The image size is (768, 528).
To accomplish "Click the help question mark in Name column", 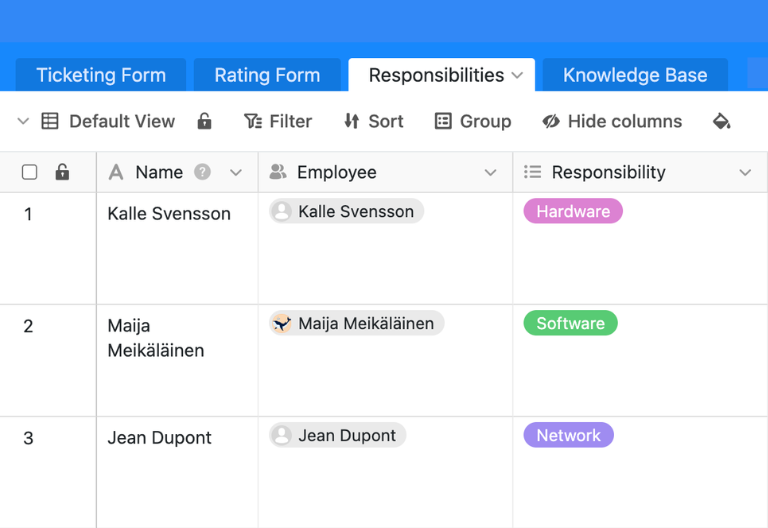I will click(x=203, y=172).
